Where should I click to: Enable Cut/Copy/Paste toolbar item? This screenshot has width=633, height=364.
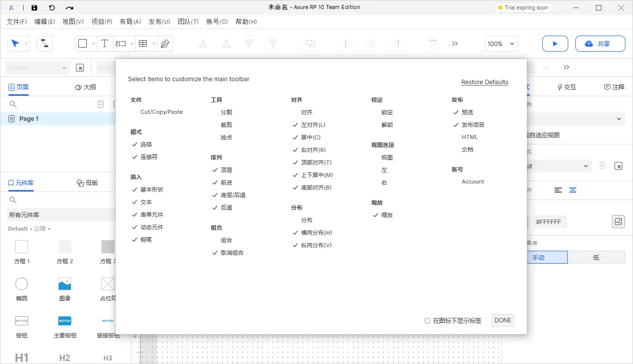point(162,112)
